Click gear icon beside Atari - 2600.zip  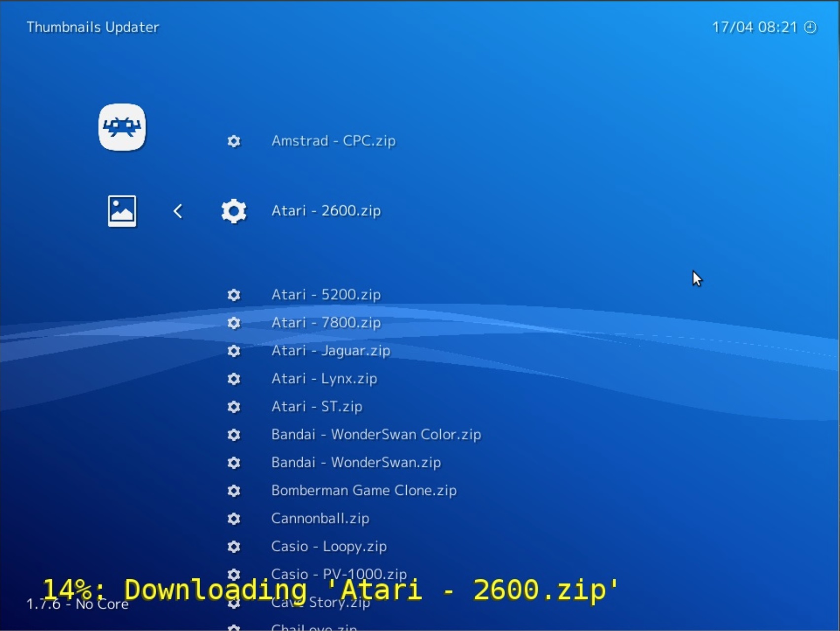[234, 211]
